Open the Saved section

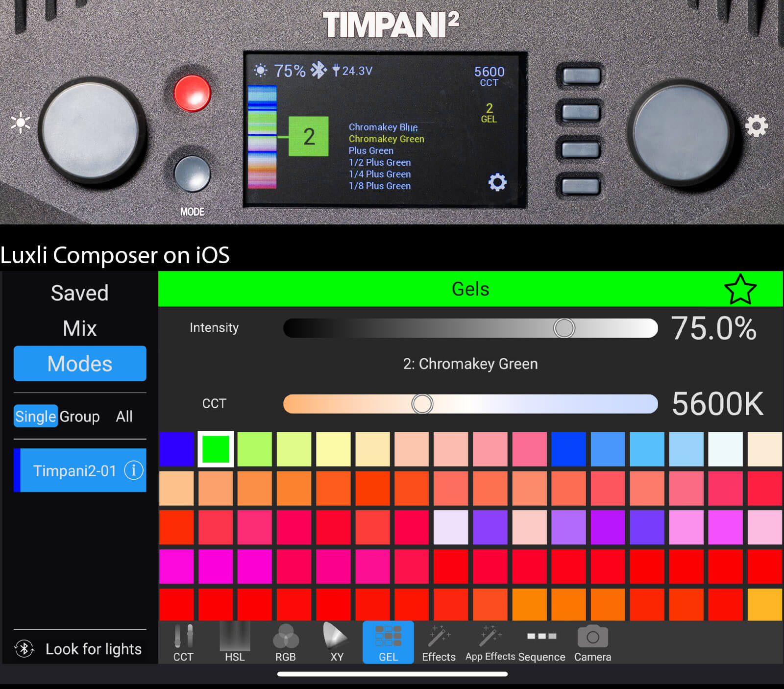[80, 293]
